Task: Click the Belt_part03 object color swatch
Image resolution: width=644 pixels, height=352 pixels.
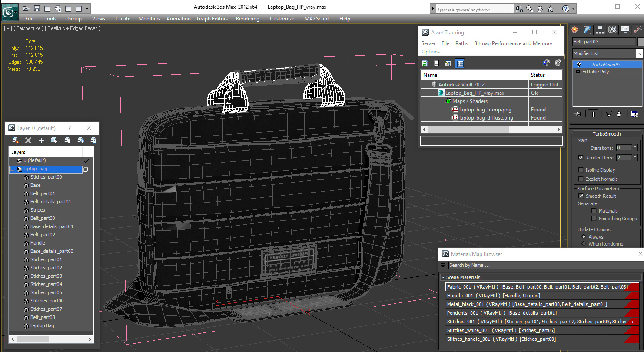Action: [641, 42]
